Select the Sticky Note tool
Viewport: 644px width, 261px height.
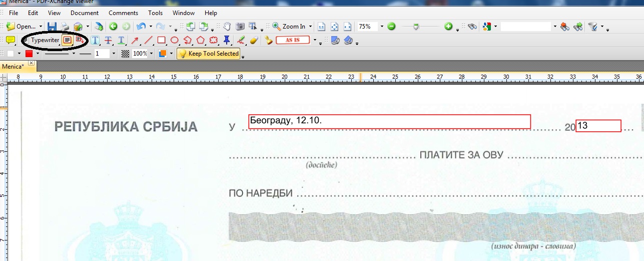pyautogui.click(x=10, y=40)
